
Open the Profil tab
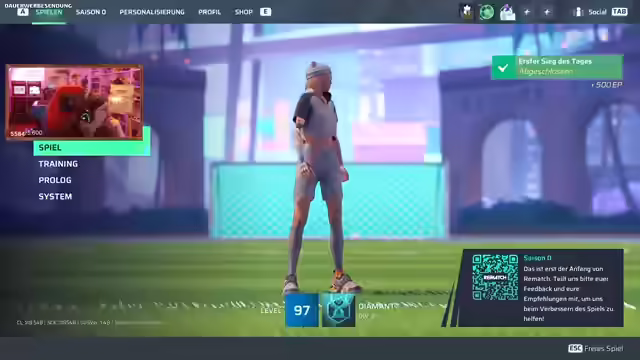click(209, 12)
